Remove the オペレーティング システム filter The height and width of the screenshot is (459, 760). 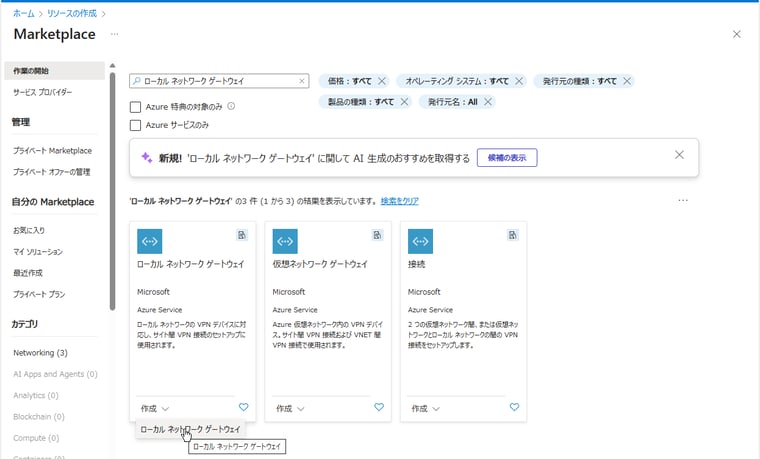pyautogui.click(x=519, y=81)
